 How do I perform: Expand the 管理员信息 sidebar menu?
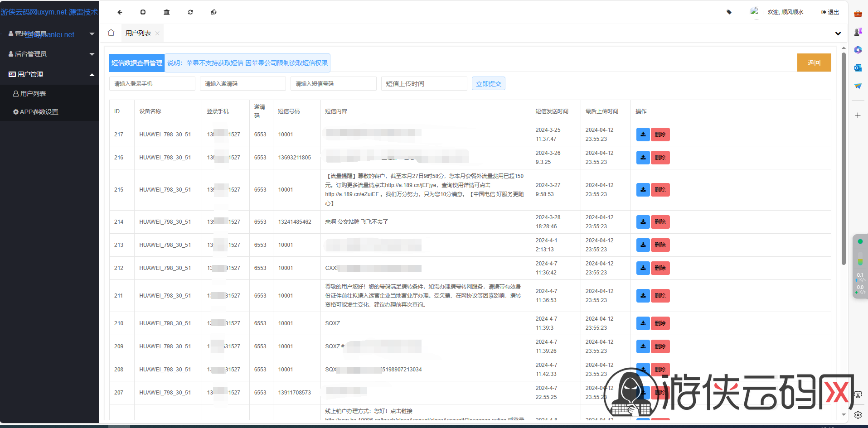click(x=49, y=34)
